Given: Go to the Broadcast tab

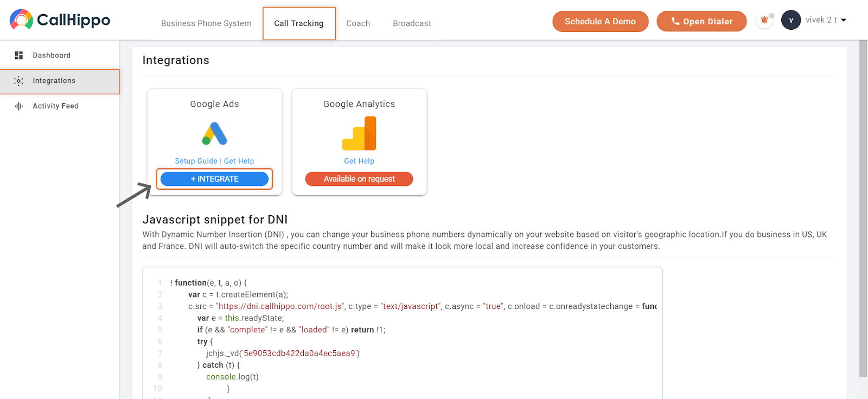Looking at the screenshot, I should [412, 23].
